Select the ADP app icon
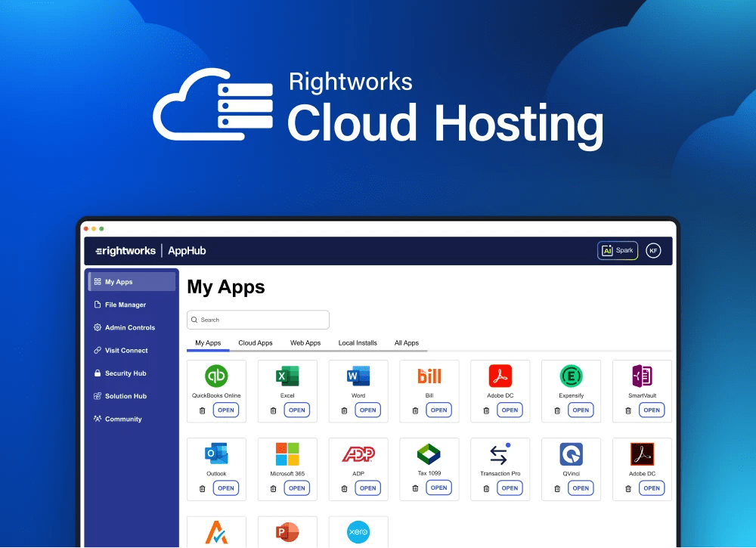This screenshot has width=756, height=548. pyautogui.click(x=358, y=454)
